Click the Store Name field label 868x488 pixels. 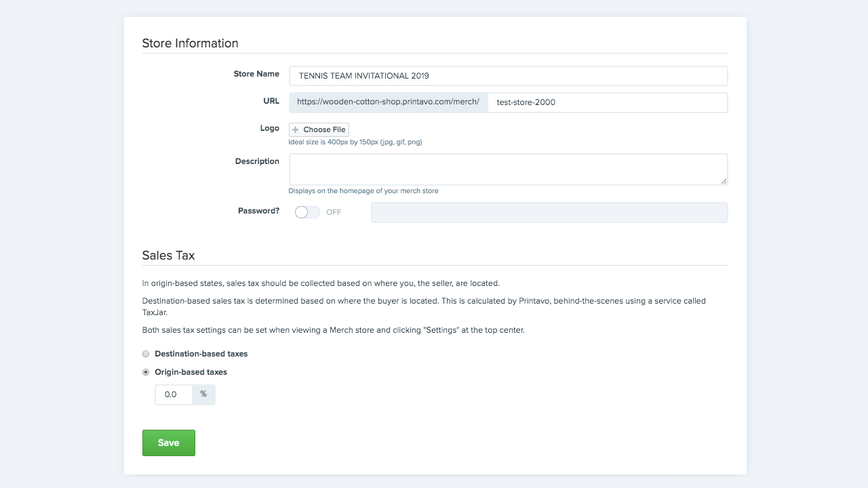[256, 74]
